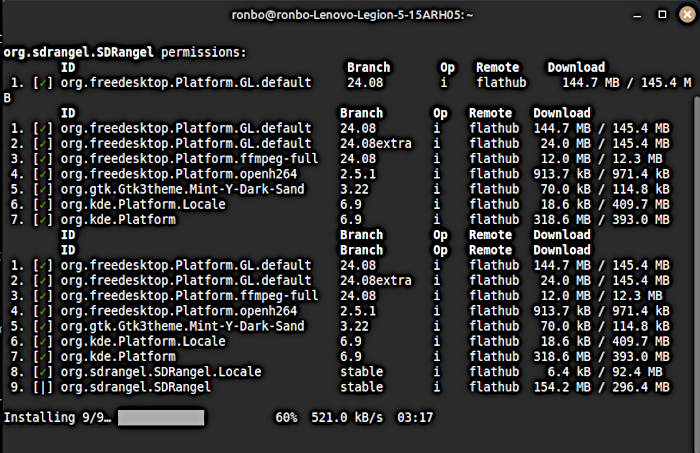Close the terminal with the orange X button

pos(687,15)
